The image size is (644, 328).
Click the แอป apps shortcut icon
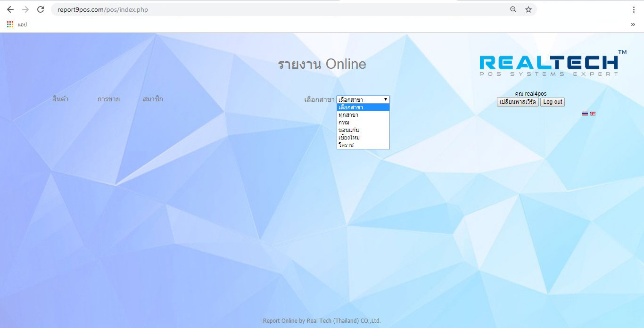[9, 24]
